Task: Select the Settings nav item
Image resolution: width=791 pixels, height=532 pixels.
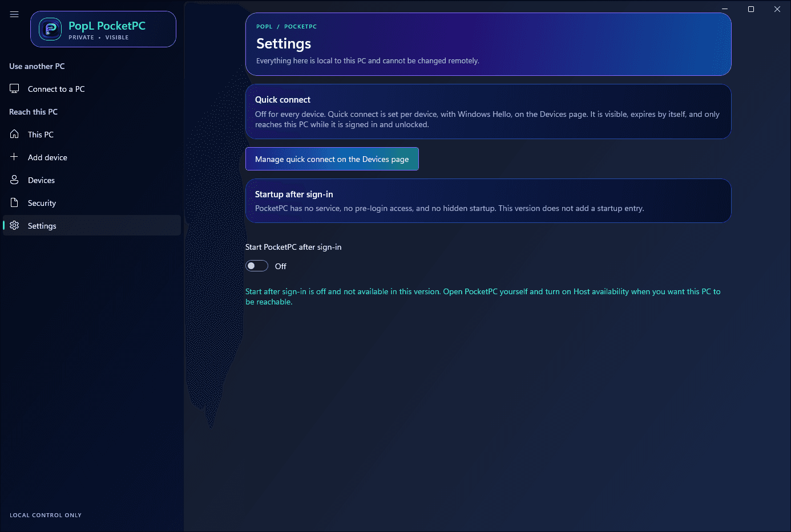Action: tap(92, 225)
